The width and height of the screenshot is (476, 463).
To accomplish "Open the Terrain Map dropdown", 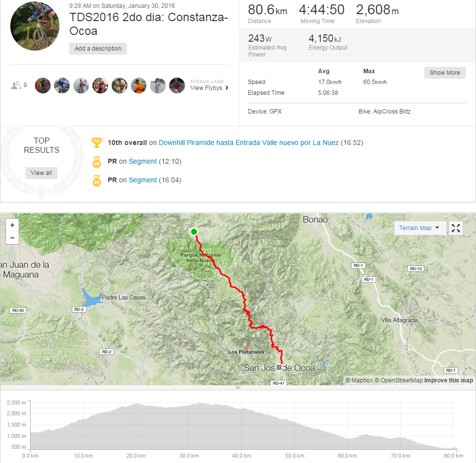I will click(419, 228).
